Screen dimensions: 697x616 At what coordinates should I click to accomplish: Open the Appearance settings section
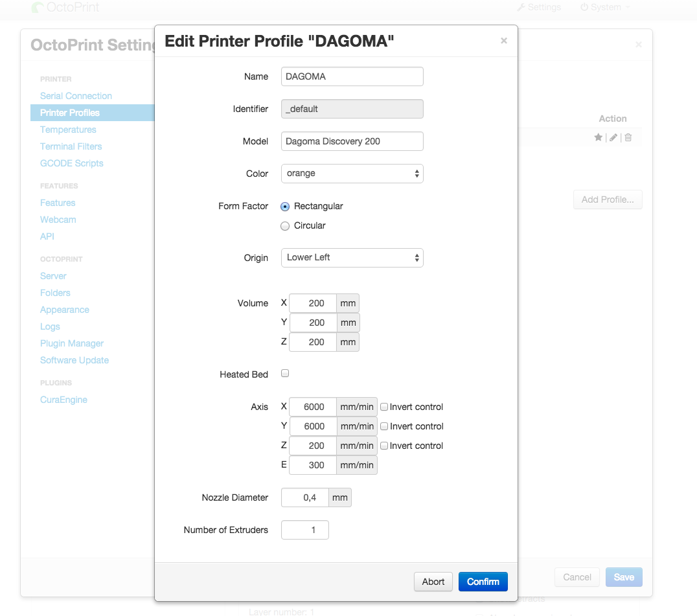tap(65, 310)
